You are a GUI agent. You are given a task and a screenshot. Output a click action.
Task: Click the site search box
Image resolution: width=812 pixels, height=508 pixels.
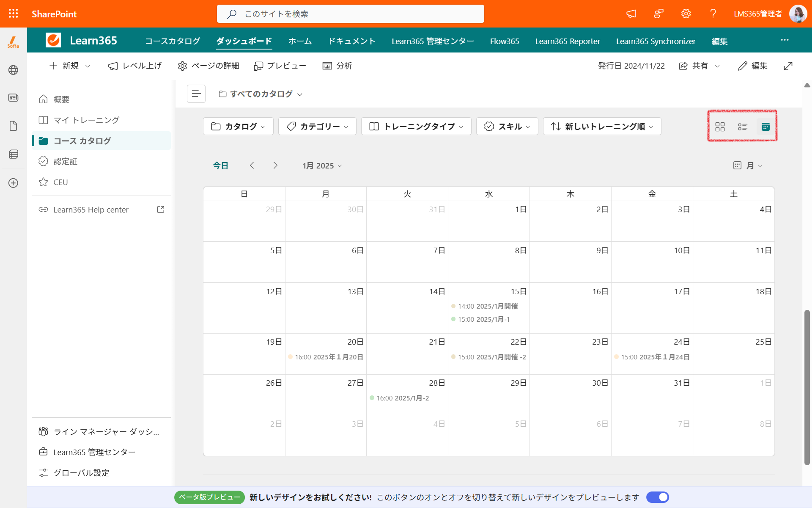351,14
